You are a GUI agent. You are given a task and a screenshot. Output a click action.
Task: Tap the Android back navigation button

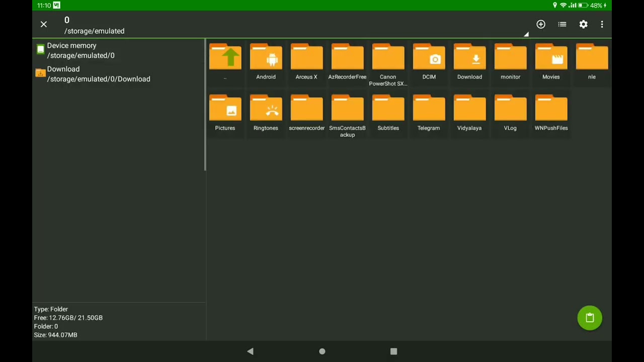(250, 351)
